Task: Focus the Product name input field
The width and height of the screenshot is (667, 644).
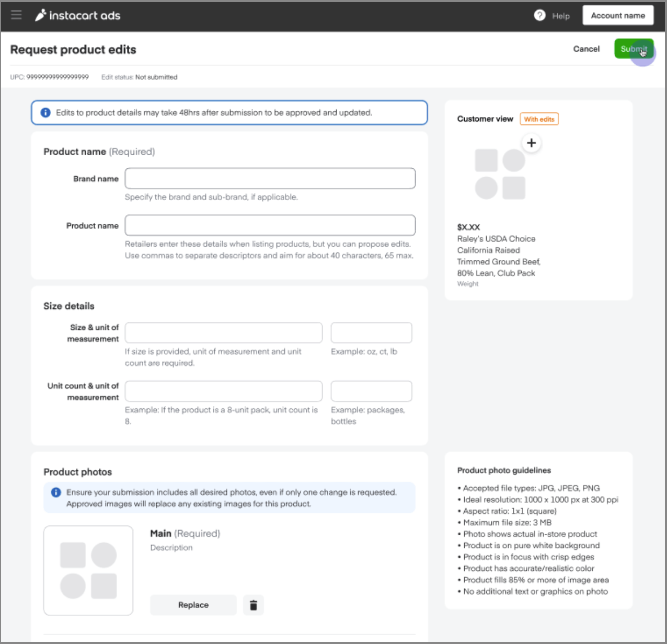Action: point(270,225)
